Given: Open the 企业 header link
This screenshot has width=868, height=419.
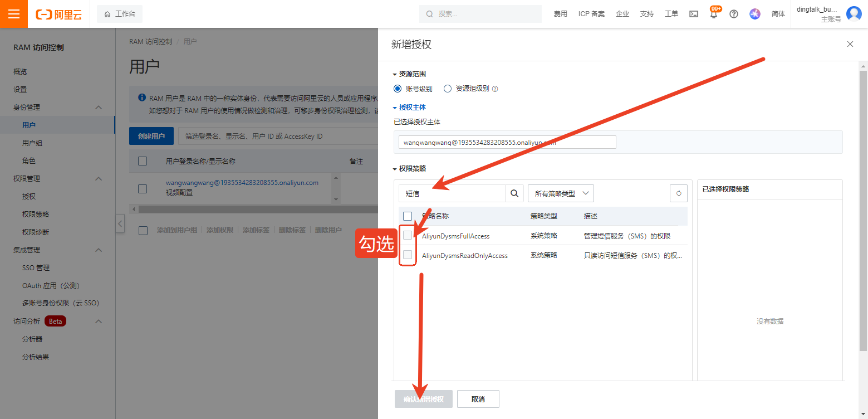Looking at the screenshot, I should [622, 14].
